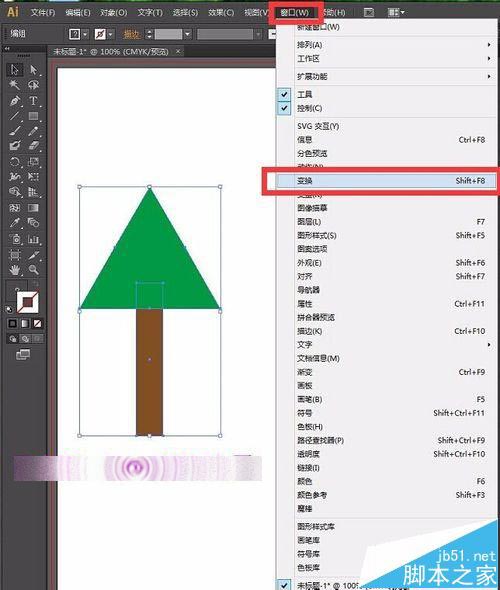
Task: Select the Line Segment tool
Action: pos(15,116)
